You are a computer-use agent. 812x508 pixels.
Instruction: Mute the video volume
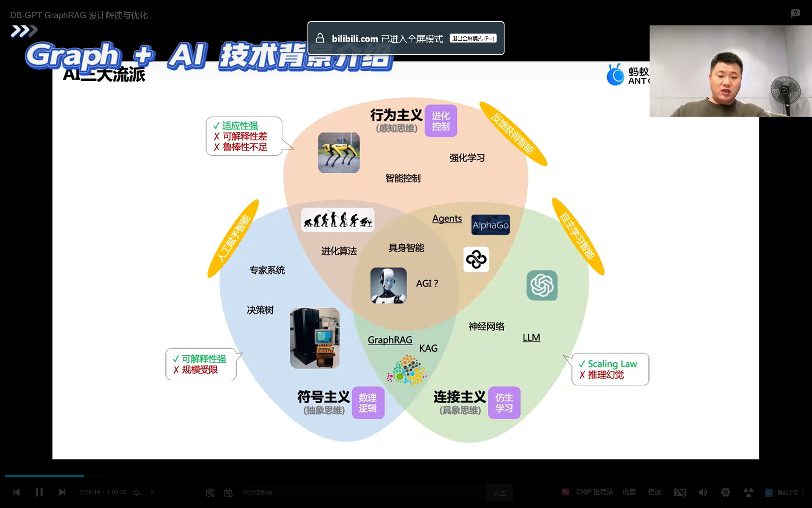click(702, 492)
